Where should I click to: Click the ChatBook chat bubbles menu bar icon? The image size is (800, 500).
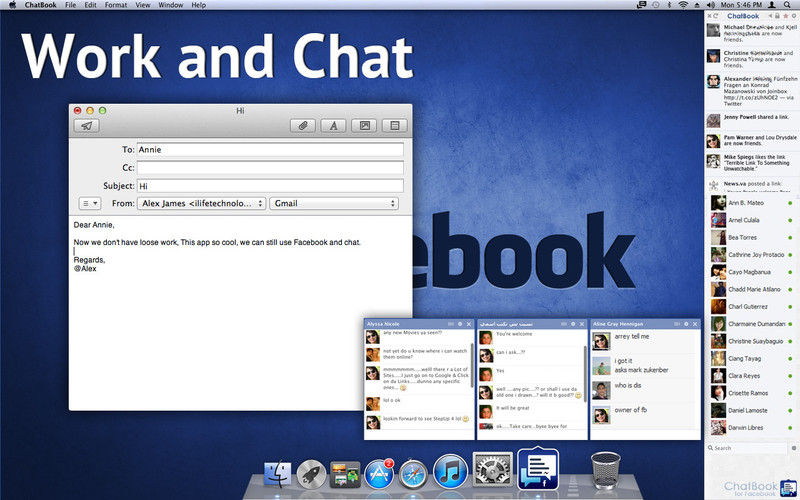click(x=642, y=5)
